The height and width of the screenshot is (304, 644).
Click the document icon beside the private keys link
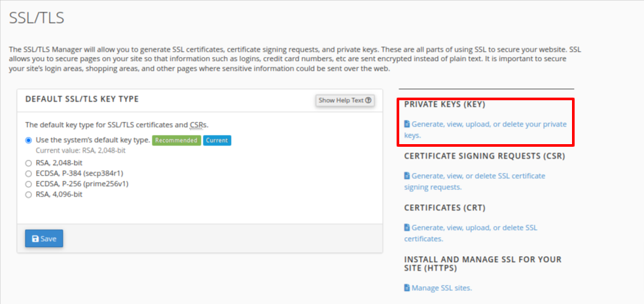coord(407,124)
